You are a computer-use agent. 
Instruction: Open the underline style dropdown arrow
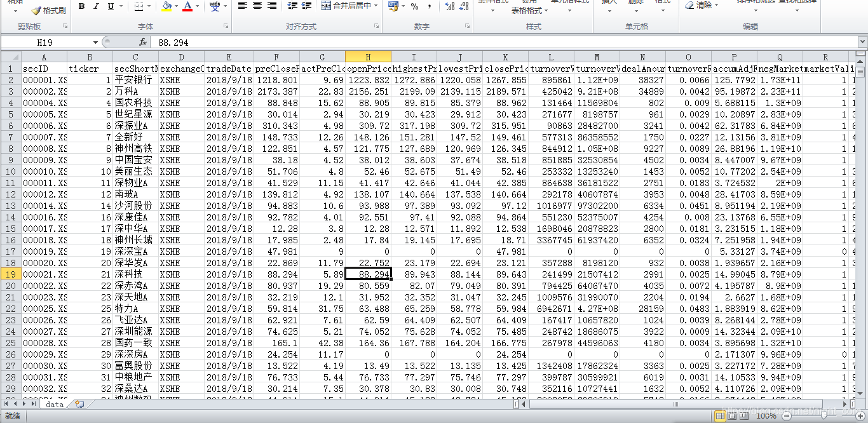point(121,6)
